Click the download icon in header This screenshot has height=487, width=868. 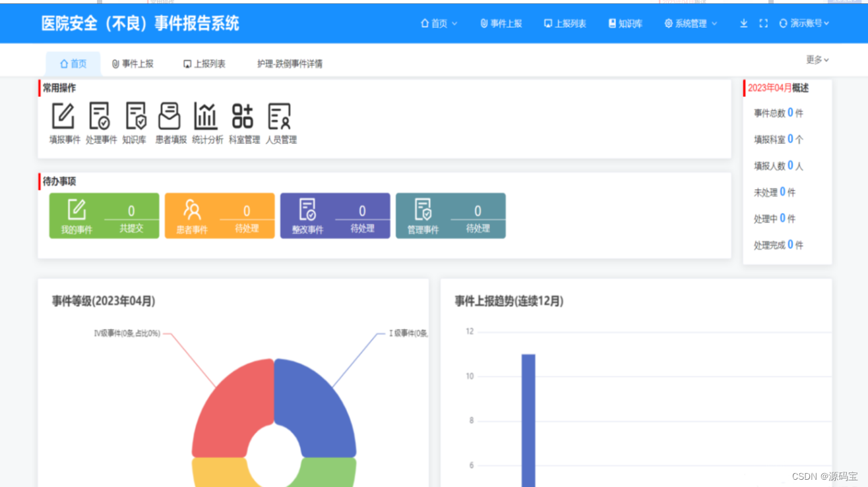744,23
